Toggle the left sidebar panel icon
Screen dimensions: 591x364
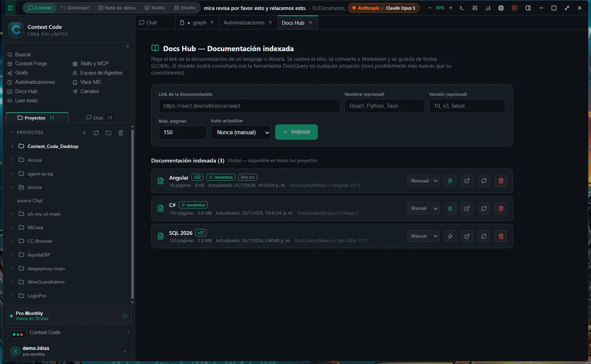[x=11, y=8]
